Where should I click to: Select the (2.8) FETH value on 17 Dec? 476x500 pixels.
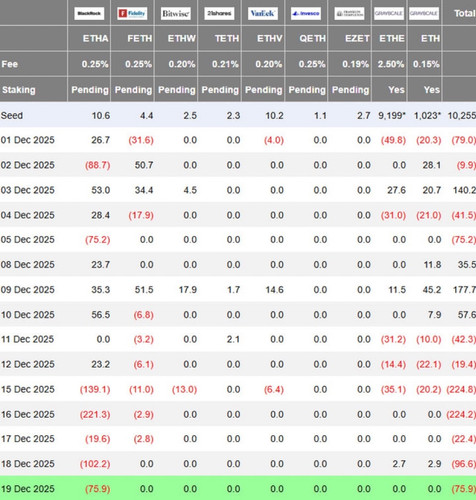point(143,439)
